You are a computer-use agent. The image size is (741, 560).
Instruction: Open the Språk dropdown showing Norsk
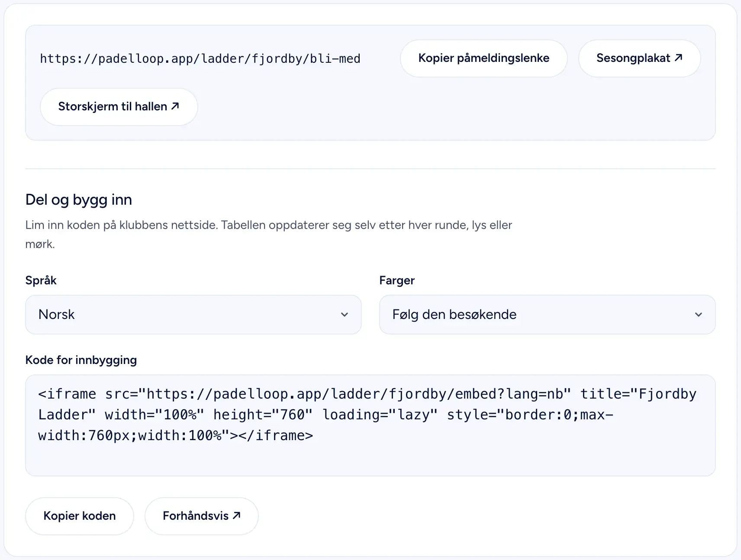tap(193, 315)
